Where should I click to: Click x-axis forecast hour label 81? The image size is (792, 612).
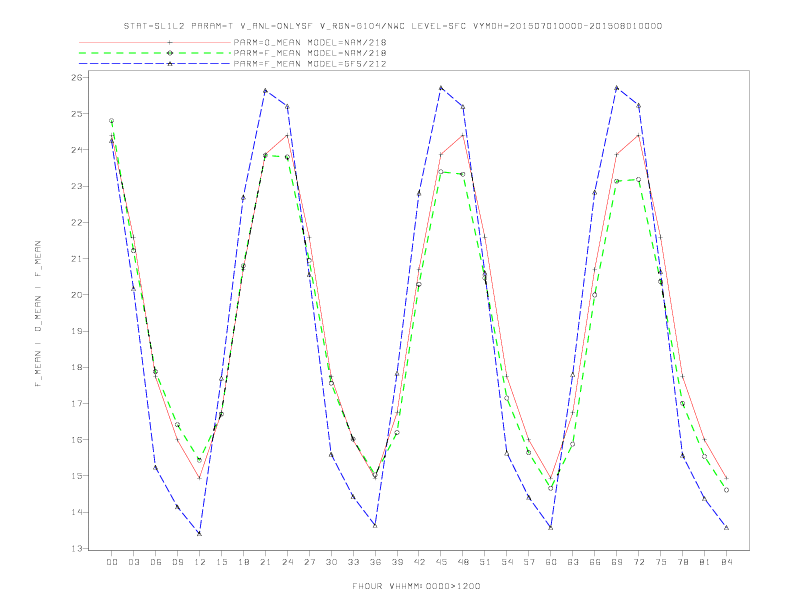coord(705,562)
